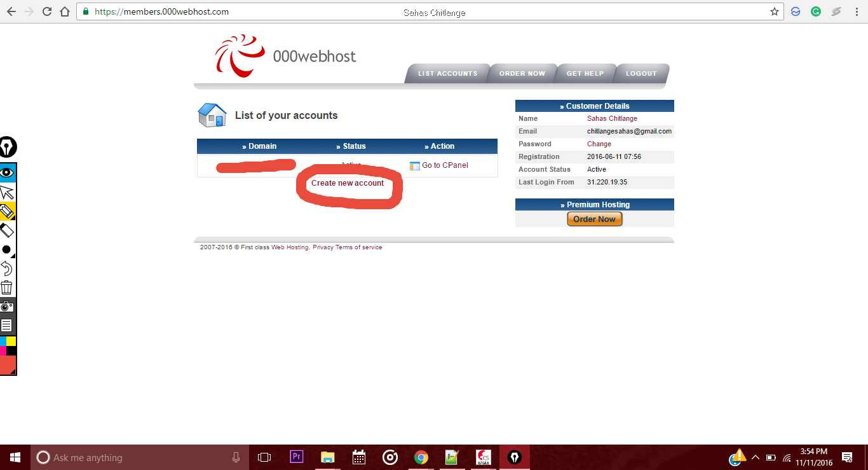
Task: Click the browser forward arrow
Action: (29, 11)
